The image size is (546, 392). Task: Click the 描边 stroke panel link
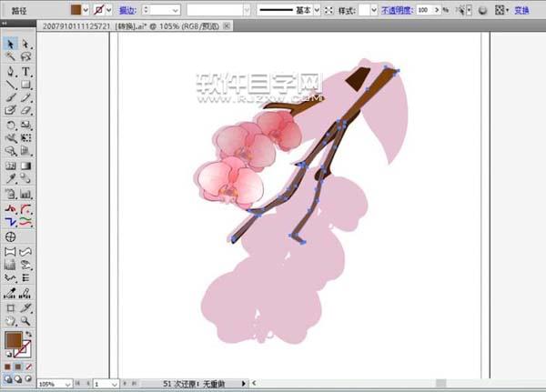click(x=127, y=10)
